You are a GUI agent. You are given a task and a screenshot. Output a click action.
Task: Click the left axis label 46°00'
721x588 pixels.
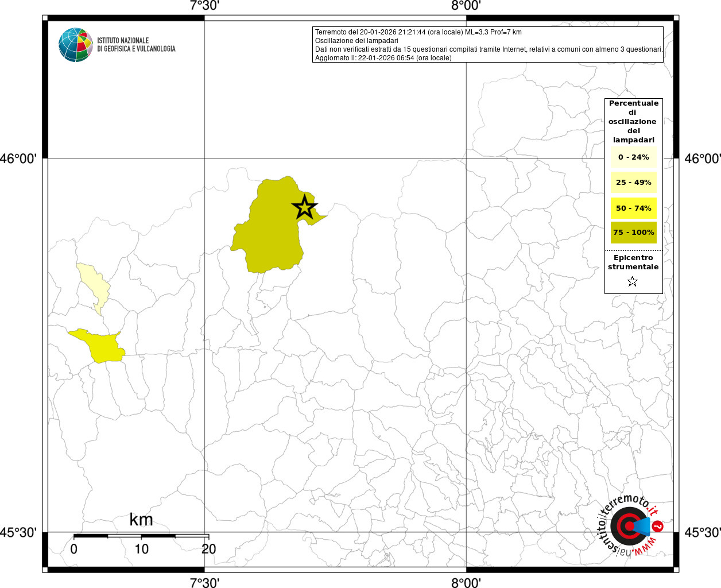tap(18, 158)
